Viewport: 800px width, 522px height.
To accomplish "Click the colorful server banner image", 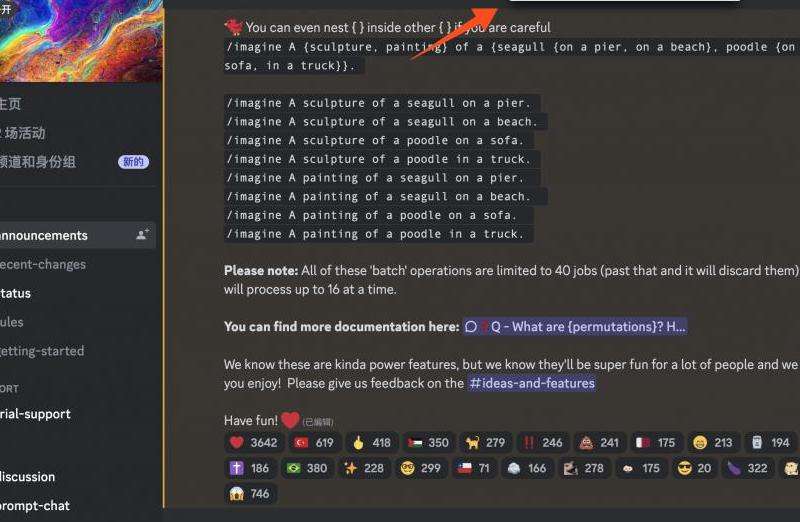I will coord(82,41).
